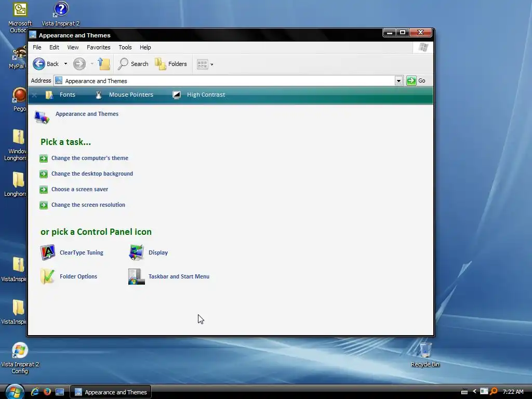Open the Help menu
Screen dimensions: 532x399
[x=145, y=47]
